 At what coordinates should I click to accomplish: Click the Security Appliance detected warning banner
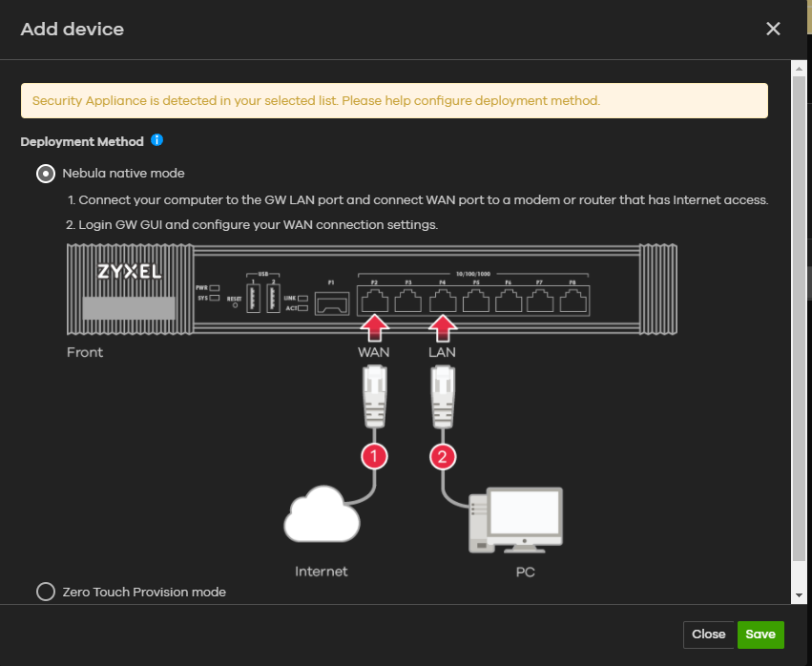(x=394, y=100)
